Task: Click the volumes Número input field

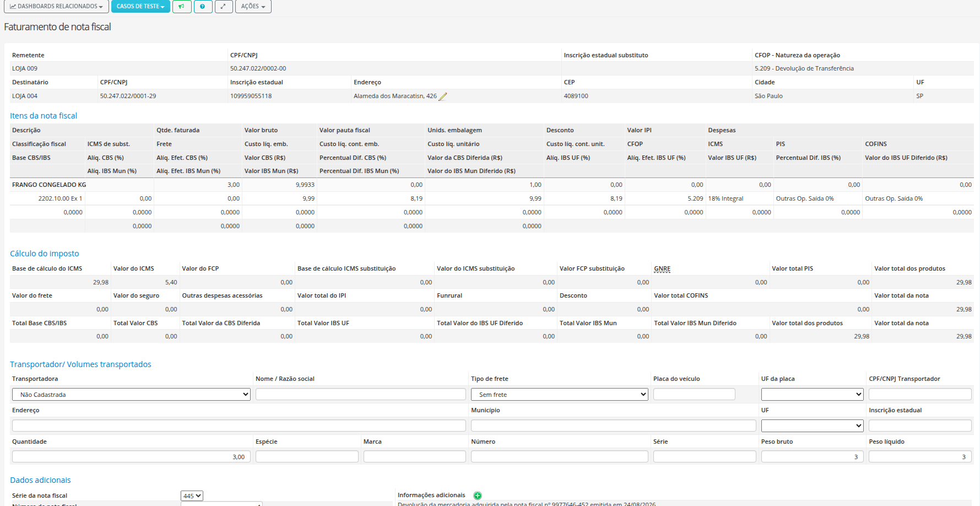Action: (560, 457)
